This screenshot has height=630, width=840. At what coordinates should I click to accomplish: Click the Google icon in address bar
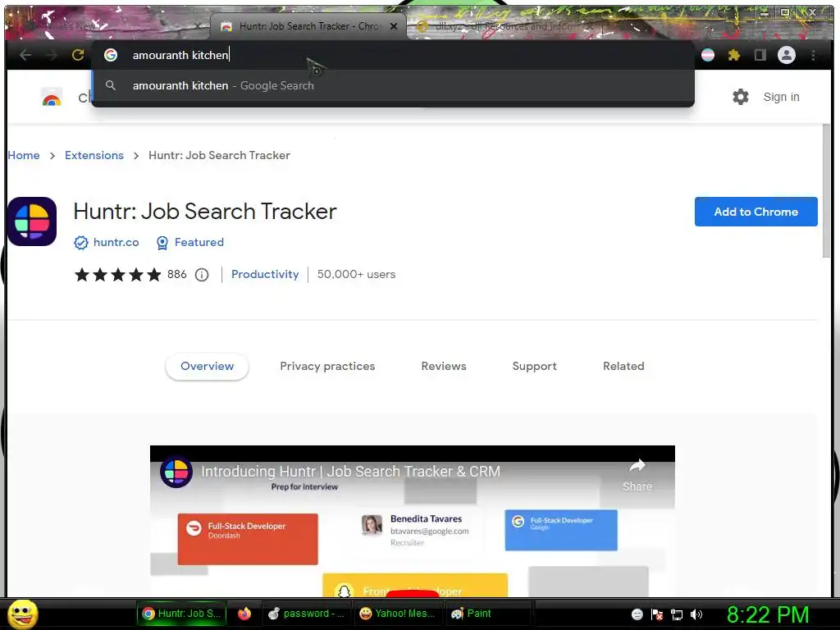pos(111,55)
